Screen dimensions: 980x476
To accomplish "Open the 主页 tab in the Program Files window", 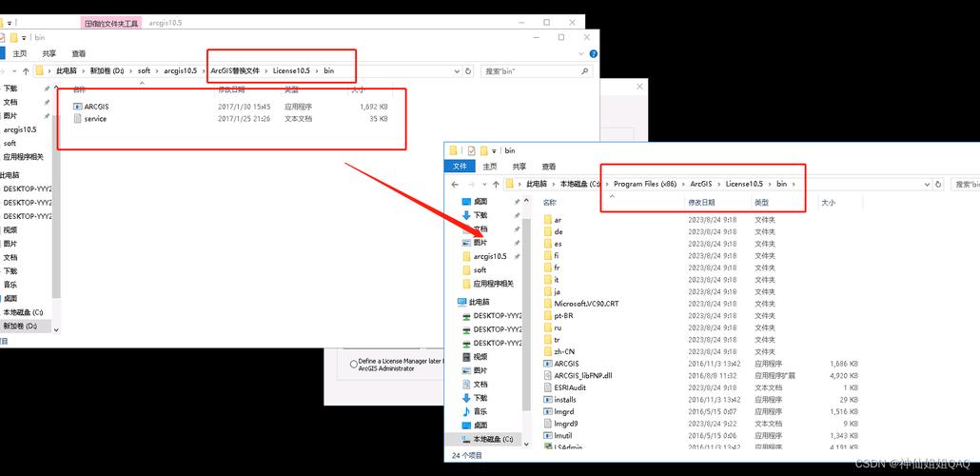I will 490,167.
